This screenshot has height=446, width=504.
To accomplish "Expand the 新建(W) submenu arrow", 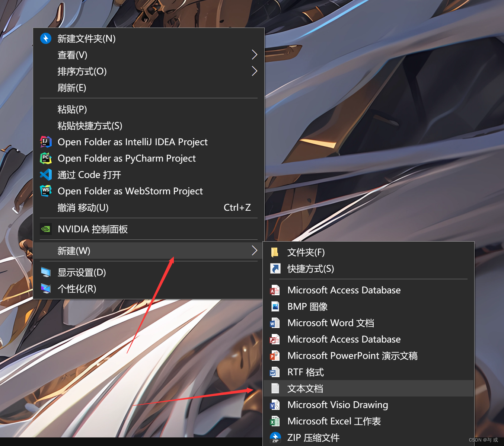I will [254, 251].
